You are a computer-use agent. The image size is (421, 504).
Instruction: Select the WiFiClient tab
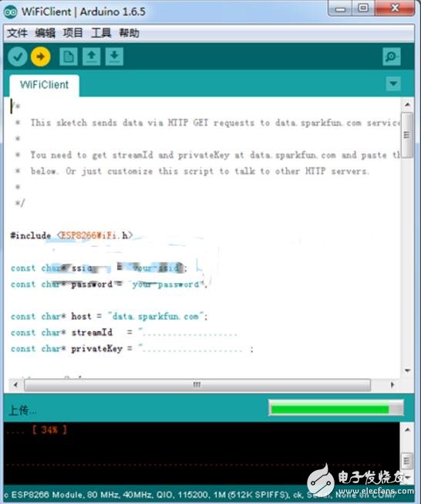[44, 85]
